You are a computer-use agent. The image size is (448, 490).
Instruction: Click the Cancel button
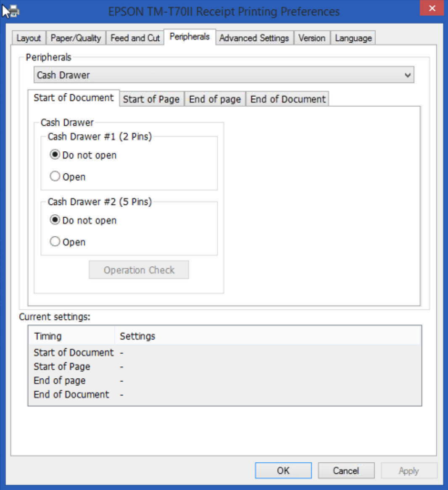pyautogui.click(x=346, y=471)
